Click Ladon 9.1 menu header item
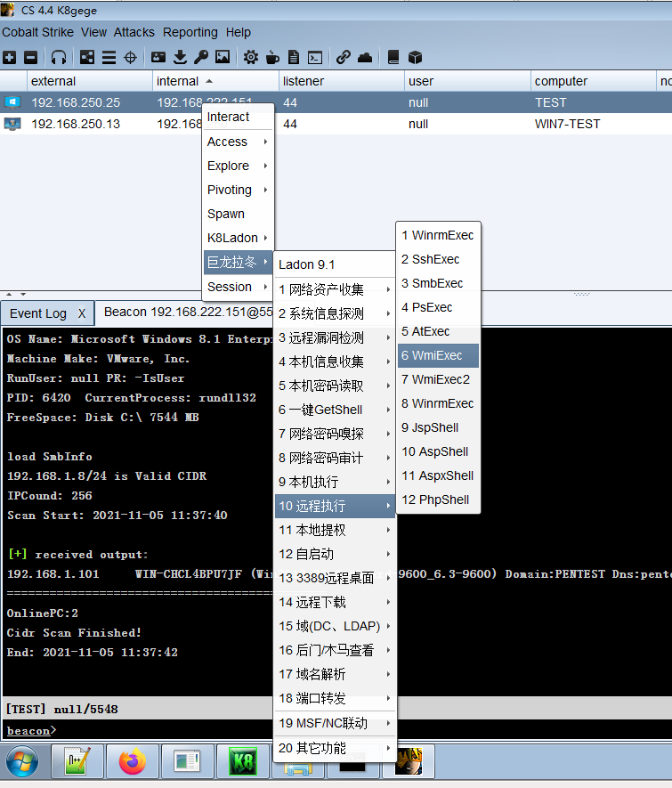This screenshot has height=788, width=672. coord(335,264)
